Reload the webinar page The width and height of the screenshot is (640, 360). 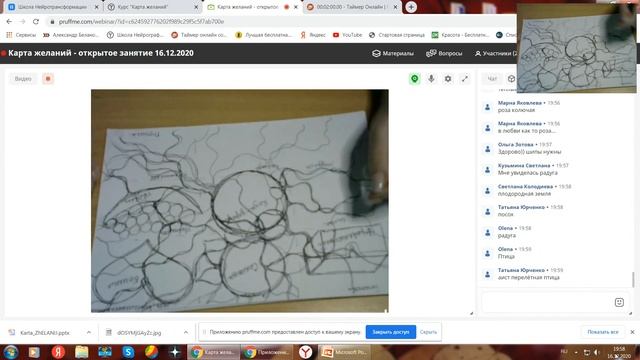coord(36,22)
